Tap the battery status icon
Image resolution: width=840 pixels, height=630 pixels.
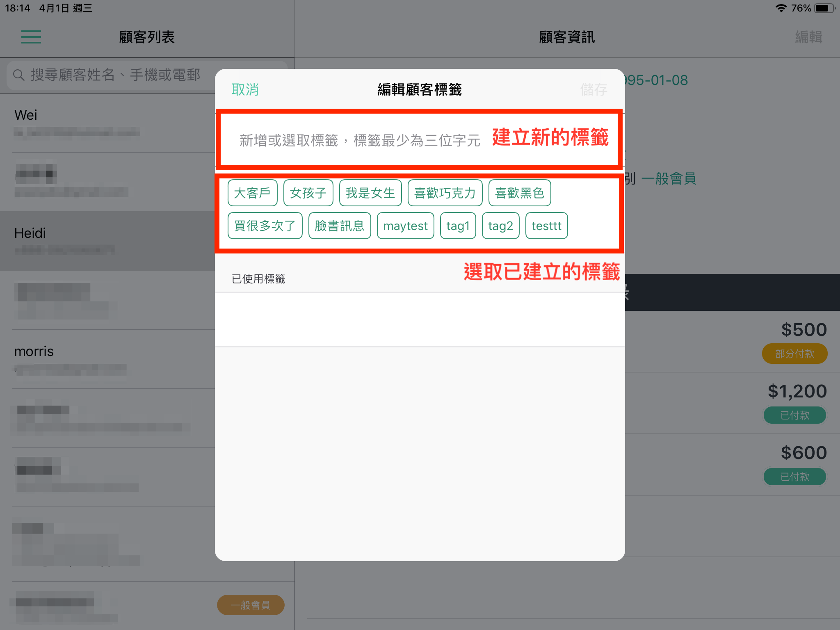(x=824, y=8)
